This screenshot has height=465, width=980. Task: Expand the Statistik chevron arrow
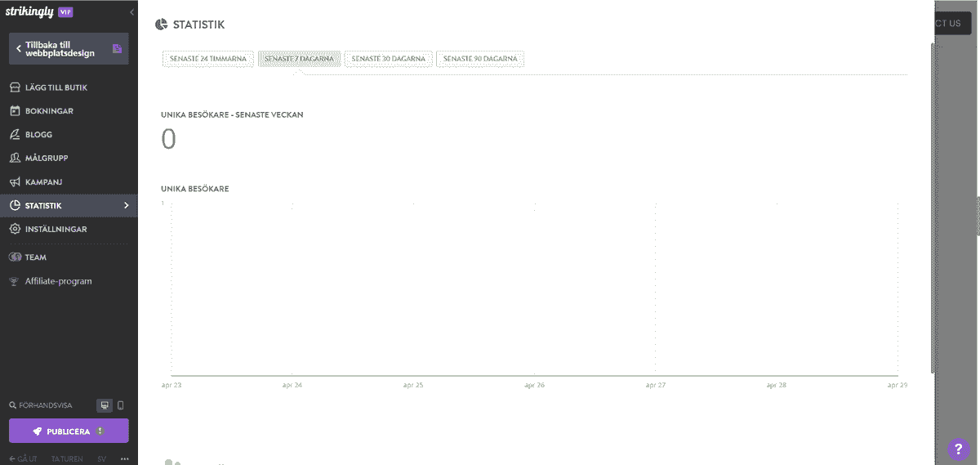click(x=126, y=205)
